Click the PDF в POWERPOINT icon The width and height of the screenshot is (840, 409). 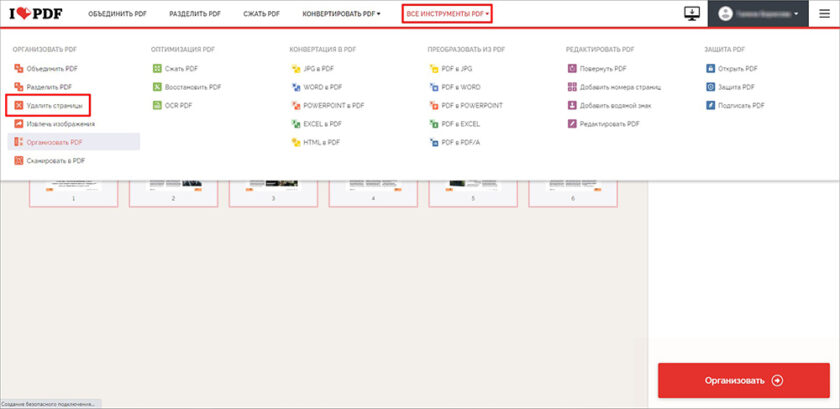[x=434, y=106]
